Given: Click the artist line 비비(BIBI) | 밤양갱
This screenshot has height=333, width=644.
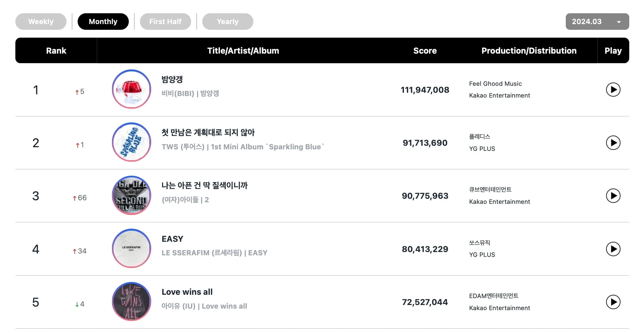Looking at the screenshot, I should 190,93.
